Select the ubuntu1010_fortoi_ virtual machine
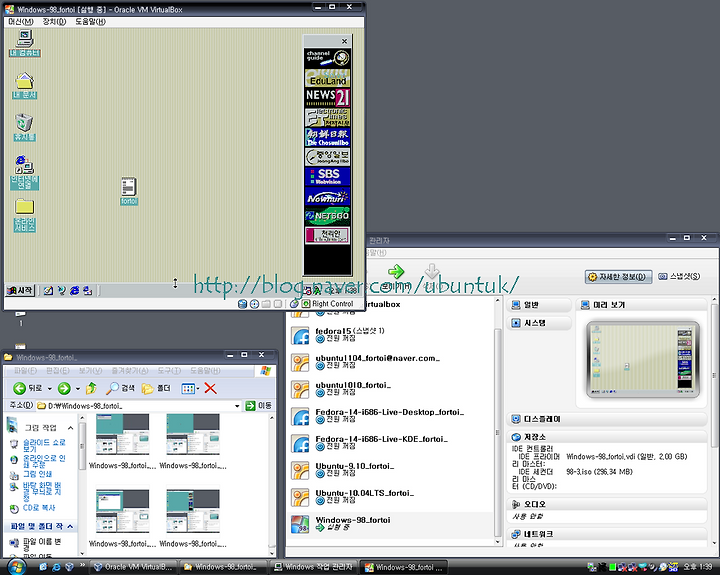The height and width of the screenshot is (575, 720). [x=390, y=389]
